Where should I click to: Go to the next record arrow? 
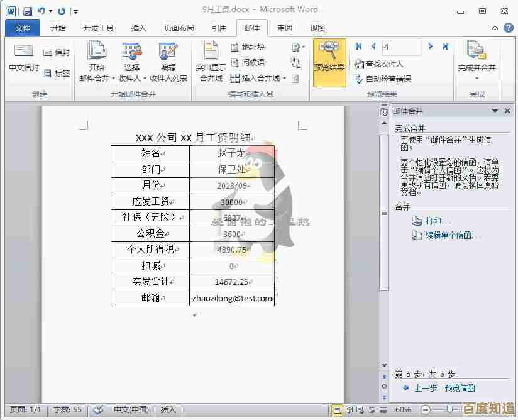pyautogui.click(x=431, y=47)
